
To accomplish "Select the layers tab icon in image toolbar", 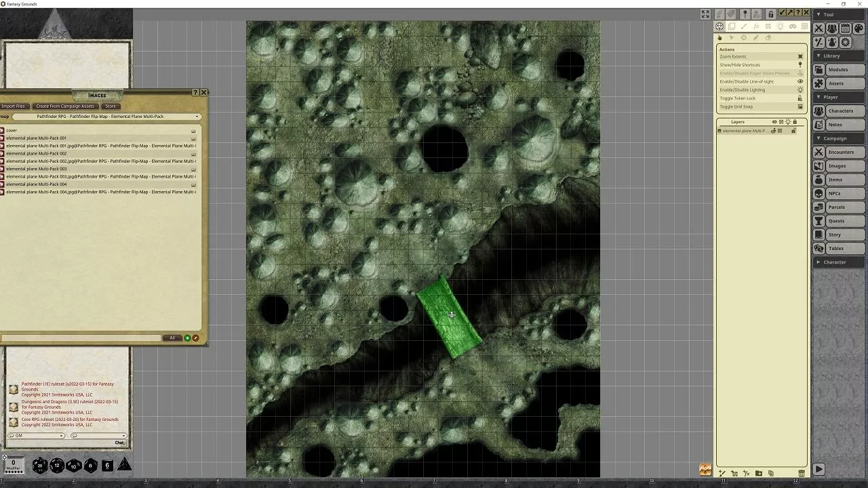I will (732, 26).
